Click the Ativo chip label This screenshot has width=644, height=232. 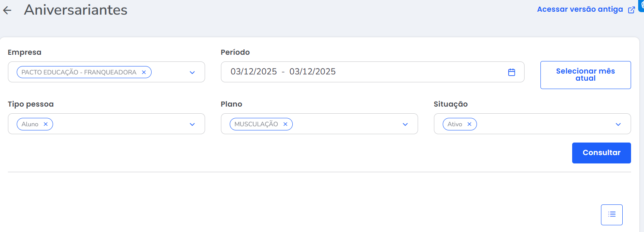pos(455,124)
